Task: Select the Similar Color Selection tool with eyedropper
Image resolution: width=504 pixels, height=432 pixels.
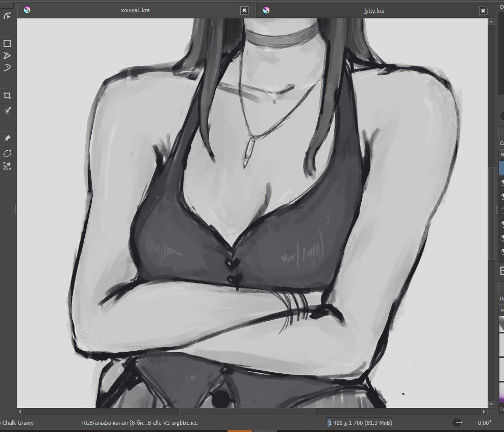Action: (x=7, y=166)
